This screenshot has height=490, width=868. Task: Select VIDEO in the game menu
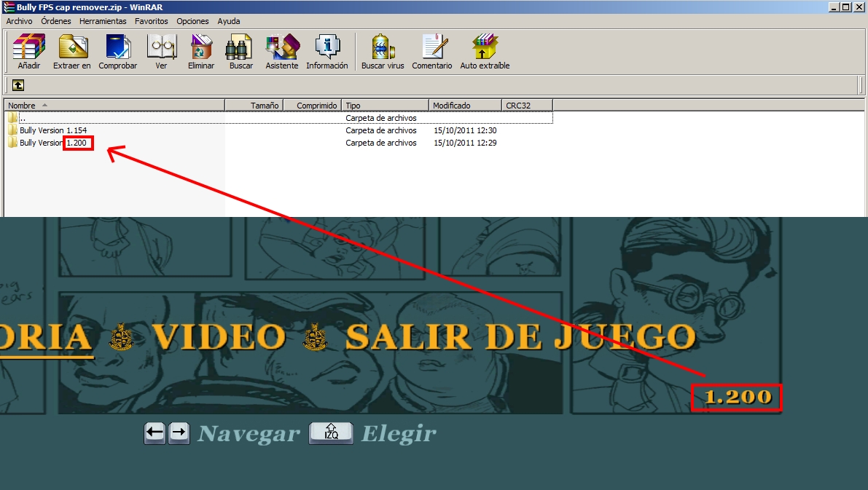tap(219, 337)
